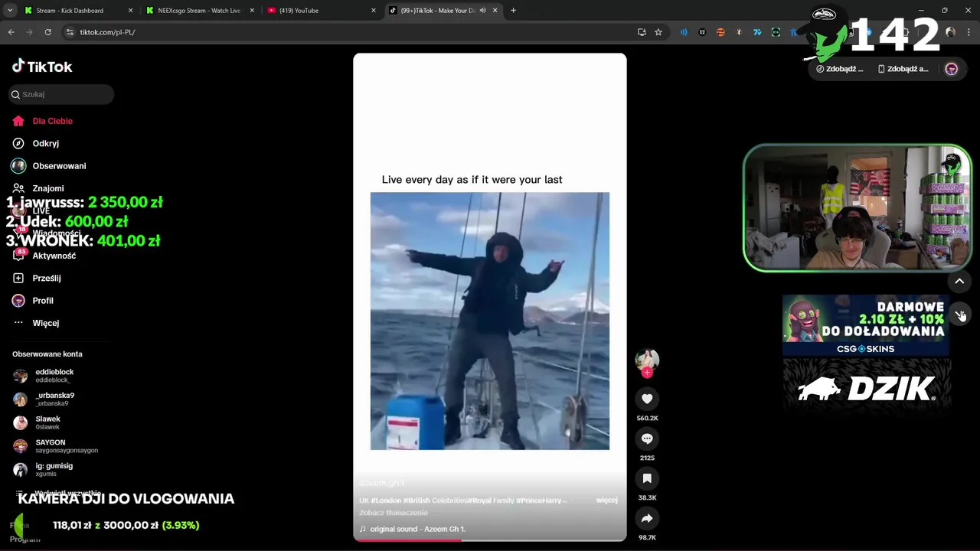Click Zobacz tłumaczenie under the caption
The width and height of the screenshot is (980, 551).
394,513
